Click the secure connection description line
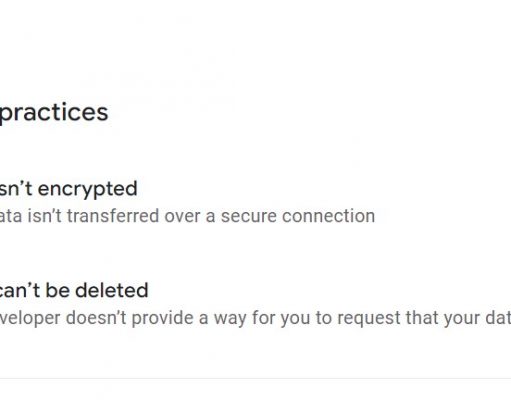The width and height of the screenshot is (511, 400). [x=187, y=216]
